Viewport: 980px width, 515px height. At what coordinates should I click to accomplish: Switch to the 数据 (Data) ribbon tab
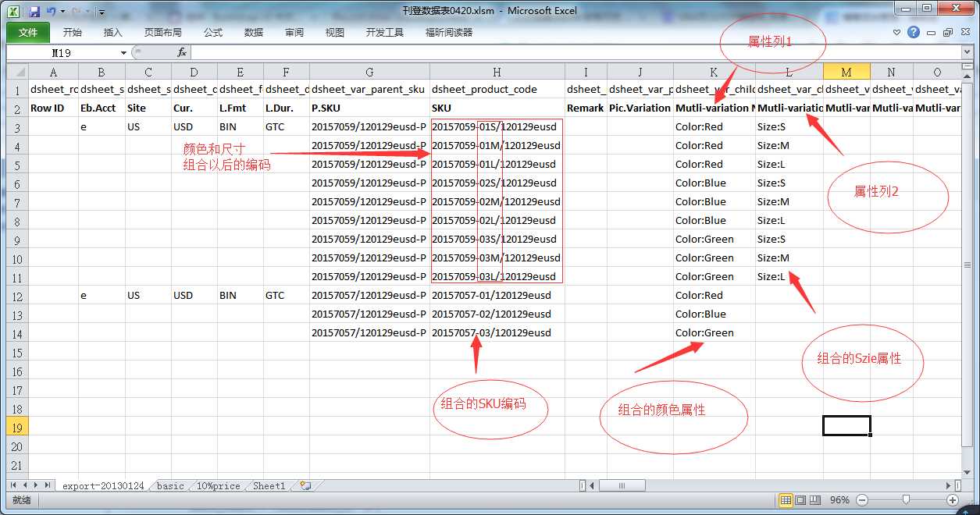click(x=254, y=32)
